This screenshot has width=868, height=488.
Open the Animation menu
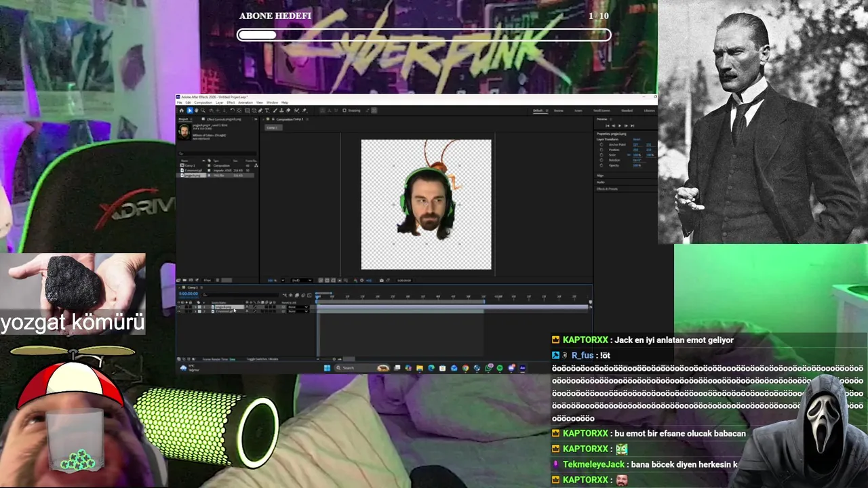pos(245,102)
